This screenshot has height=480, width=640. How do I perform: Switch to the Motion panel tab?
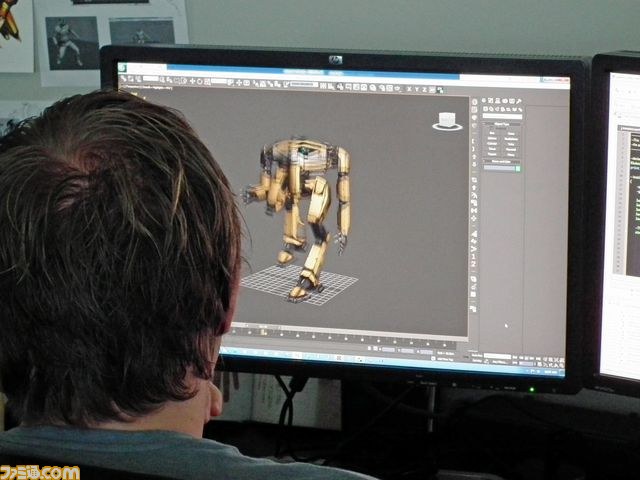[505, 101]
